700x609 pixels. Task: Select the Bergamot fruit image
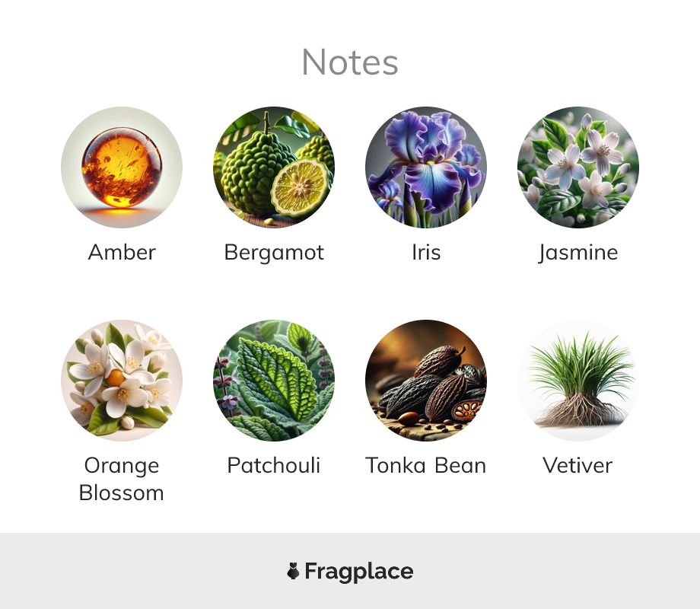(274, 167)
